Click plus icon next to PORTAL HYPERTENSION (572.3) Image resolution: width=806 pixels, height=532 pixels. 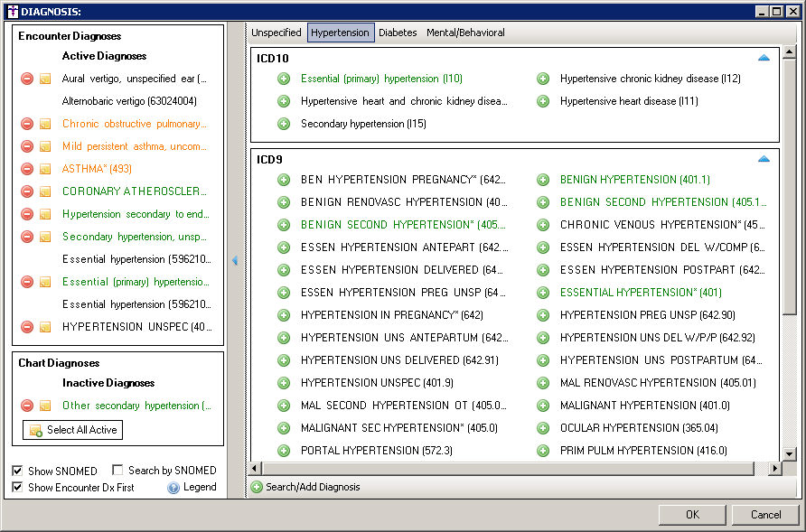pyautogui.click(x=284, y=451)
